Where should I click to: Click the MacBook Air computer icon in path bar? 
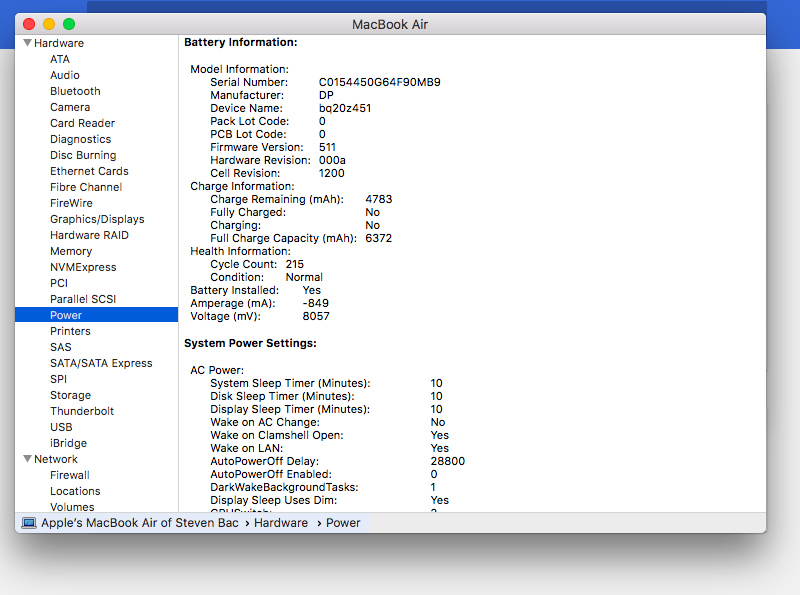coord(29,523)
